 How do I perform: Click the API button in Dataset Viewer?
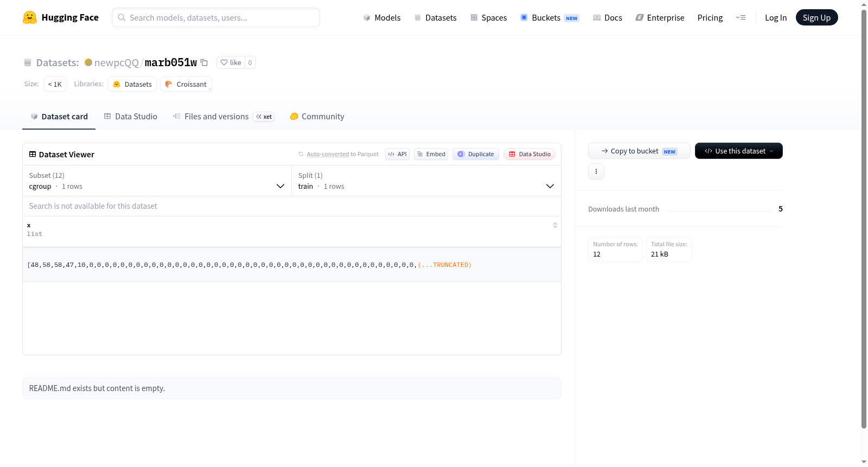(x=397, y=154)
